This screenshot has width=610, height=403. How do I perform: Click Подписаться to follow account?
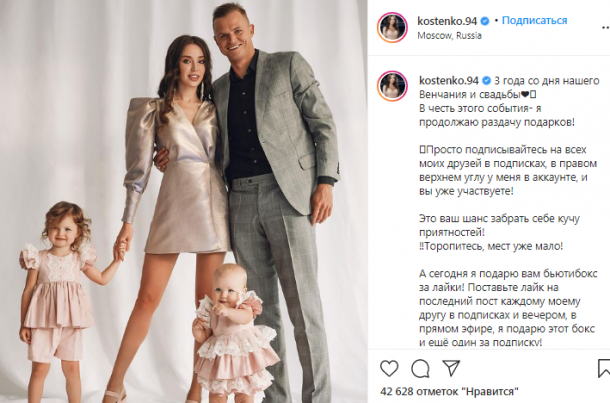(x=534, y=20)
